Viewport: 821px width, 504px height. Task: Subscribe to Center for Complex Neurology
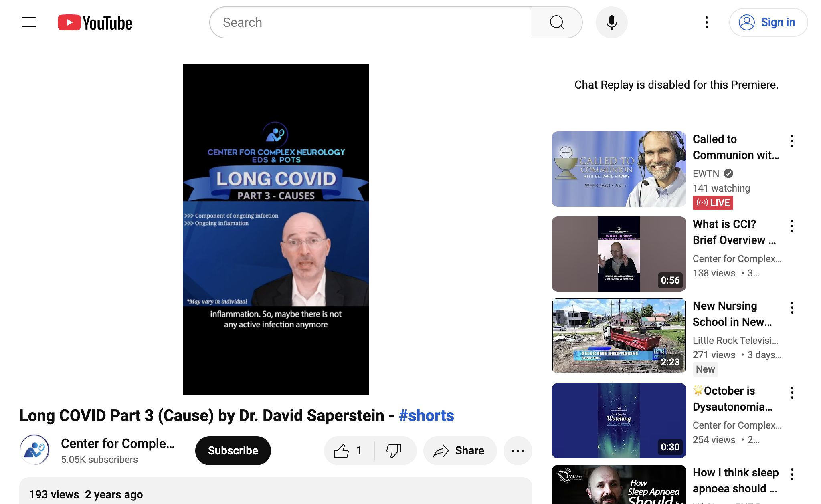233,451
